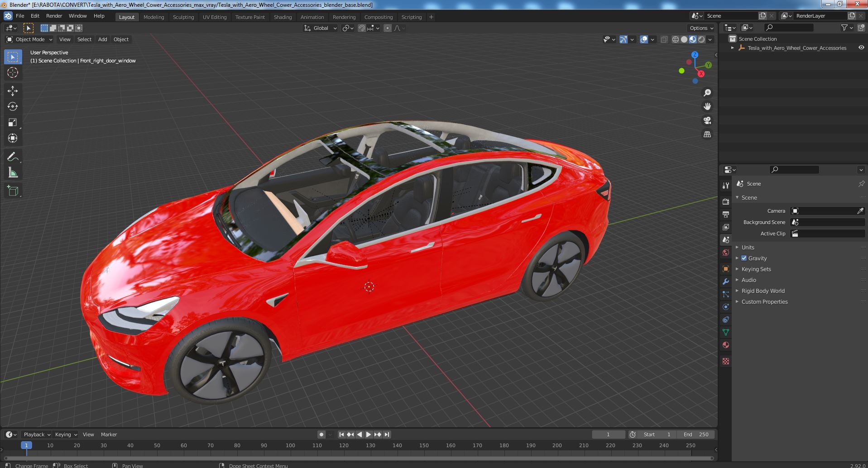Switch to solid shading mode

tap(684, 39)
